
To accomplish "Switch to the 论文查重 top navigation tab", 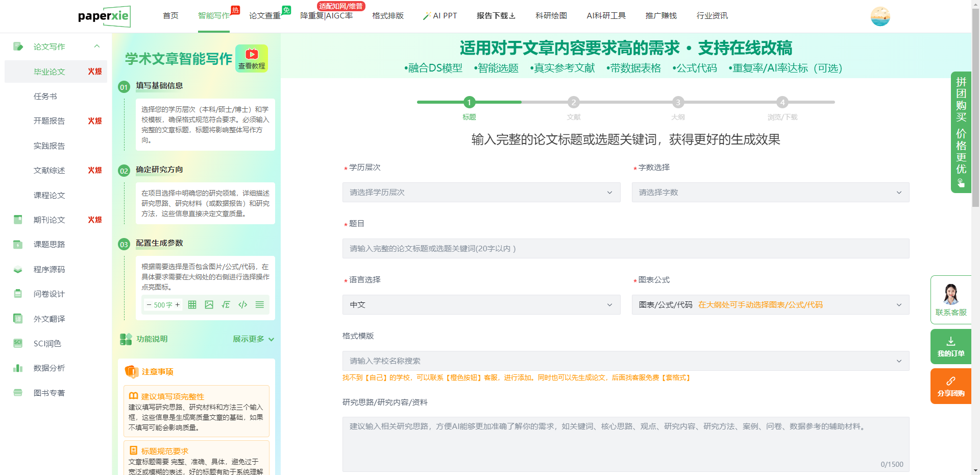I will click(264, 16).
